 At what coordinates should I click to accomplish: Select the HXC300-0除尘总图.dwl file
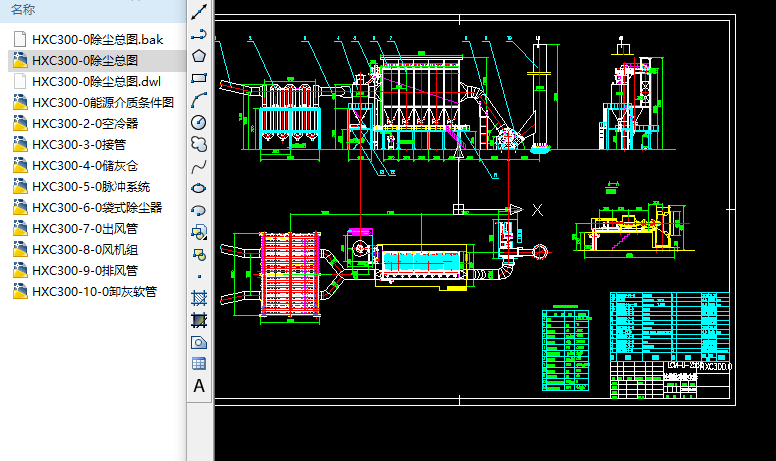96,82
